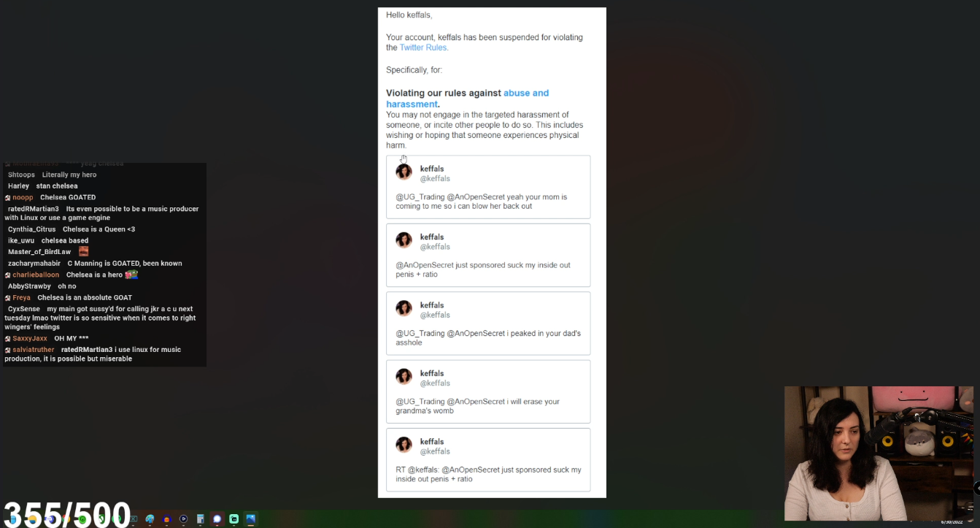Click the badge icon beside SaxxyJaxx
Viewport: 980px width, 528px height.
(x=7, y=339)
